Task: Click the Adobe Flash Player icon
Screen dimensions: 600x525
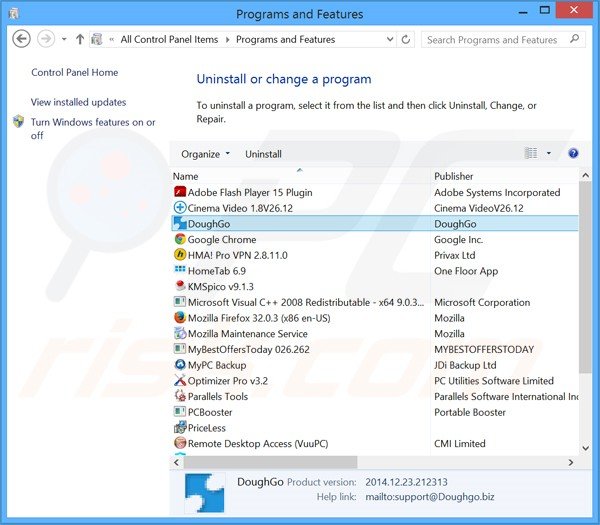Action: pyautogui.click(x=180, y=193)
